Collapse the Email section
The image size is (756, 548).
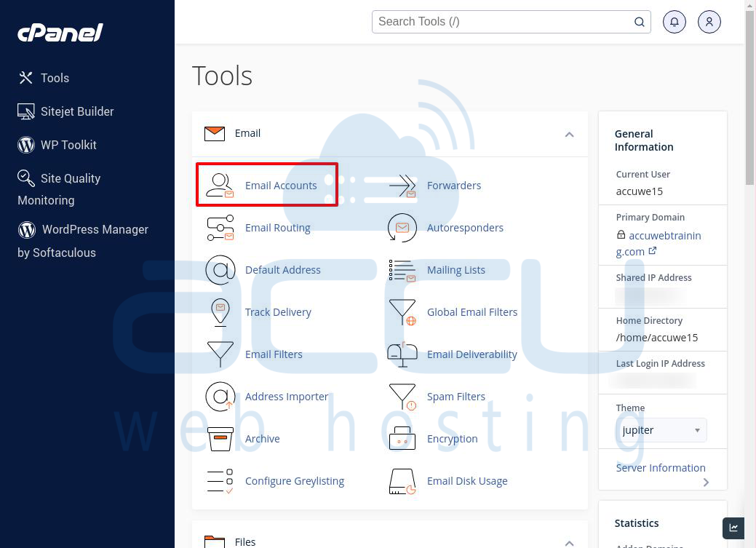(x=570, y=134)
